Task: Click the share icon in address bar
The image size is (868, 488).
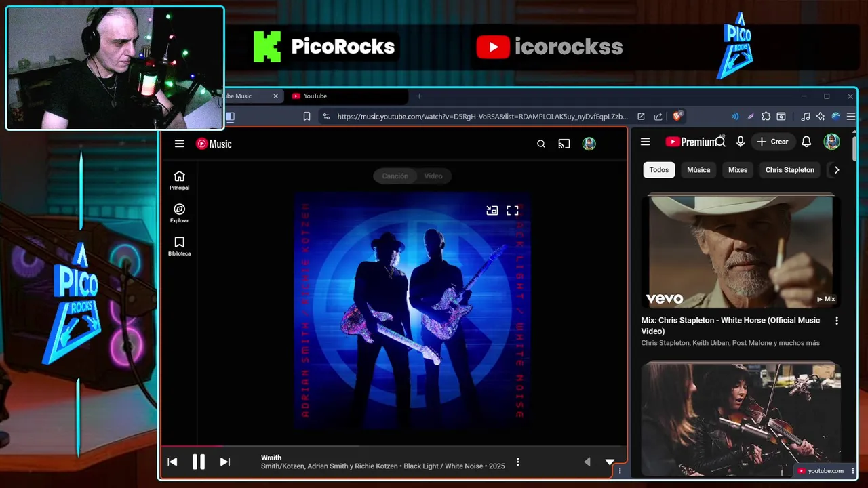Action: (658, 117)
